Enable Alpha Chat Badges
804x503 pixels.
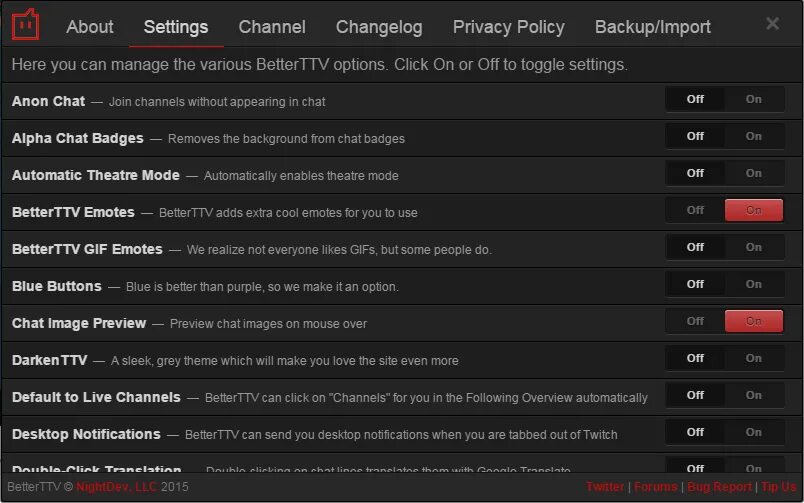point(754,136)
